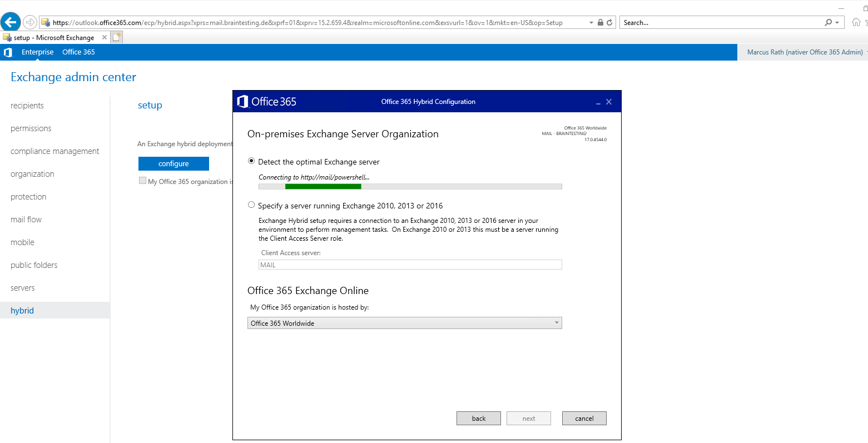The height and width of the screenshot is (443, 868).
Task: Open the browser Home icon
Action: click(x=856, y=22)
